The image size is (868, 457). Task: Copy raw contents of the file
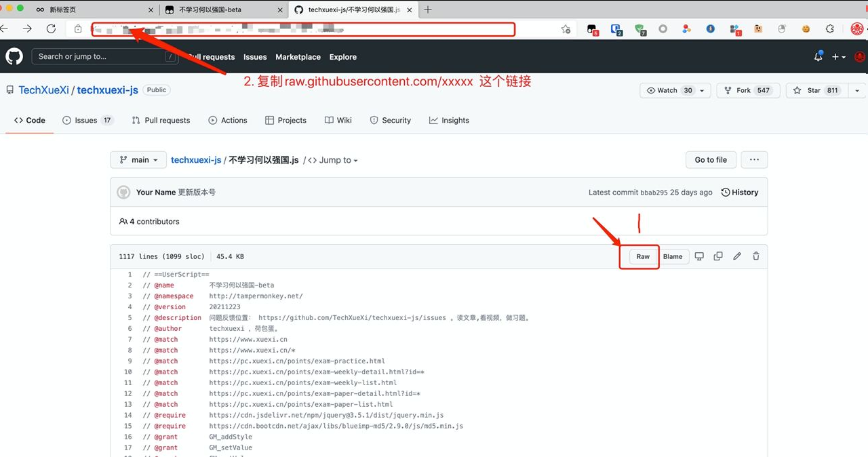click(x=718, y=256)
